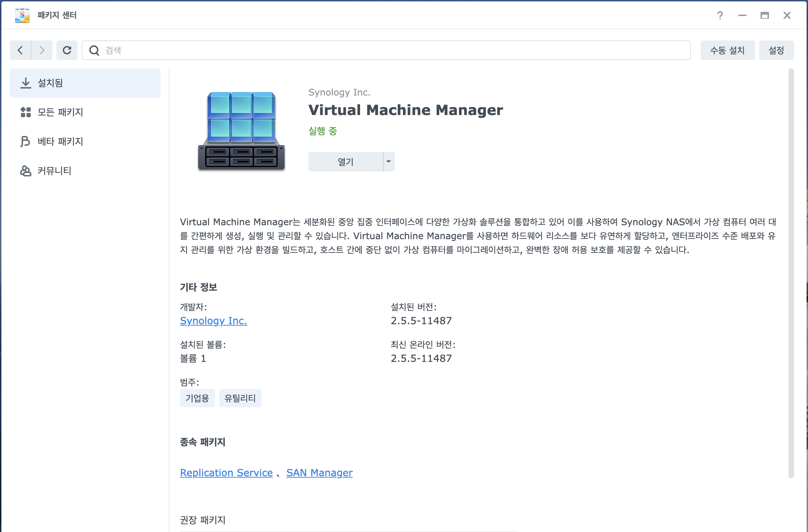The width and height of the screenshot is (808, 532).
Task: Click the 수동 설치 button
Action: pyautogui.click(x=727, y=51)
